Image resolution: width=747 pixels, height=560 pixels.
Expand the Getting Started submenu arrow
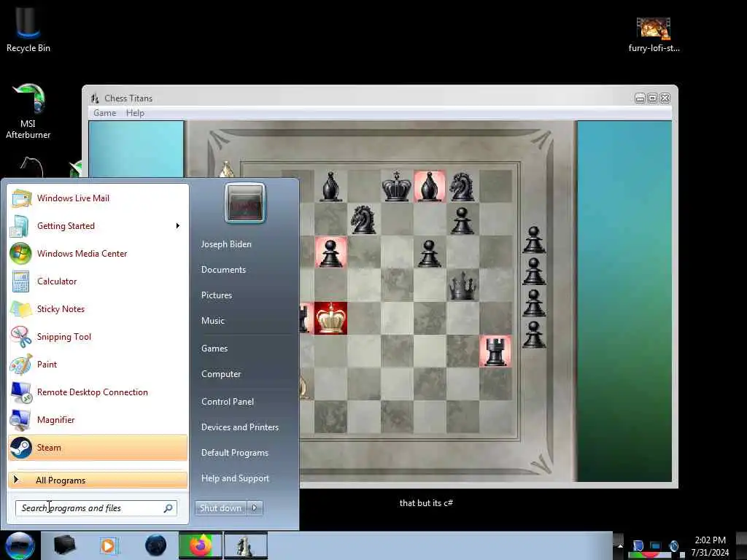178,226
